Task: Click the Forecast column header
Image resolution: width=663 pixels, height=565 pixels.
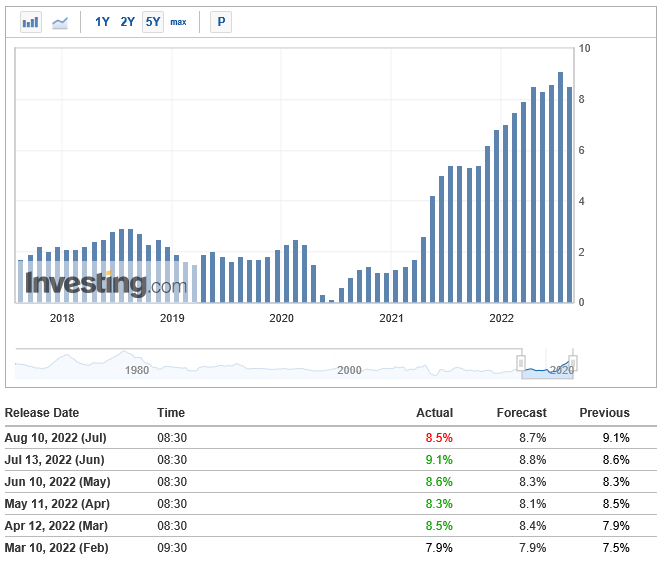Action: pyautogui.click(x=521, y=413)
